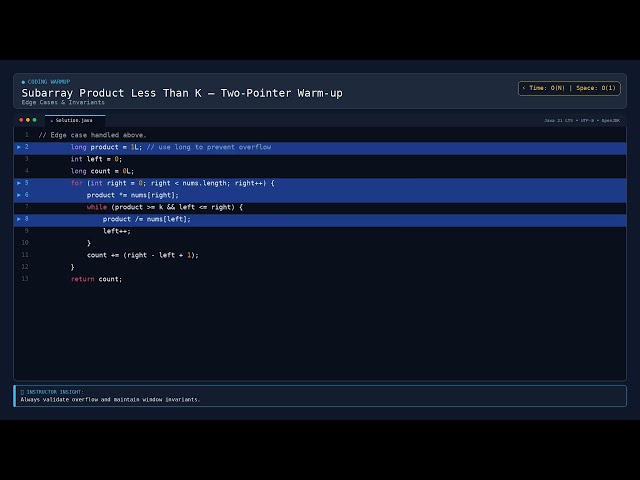The height and width of the screenshot is (480, 640).
Task: Click the arrow marker on line 6
Action: (19, 195)
